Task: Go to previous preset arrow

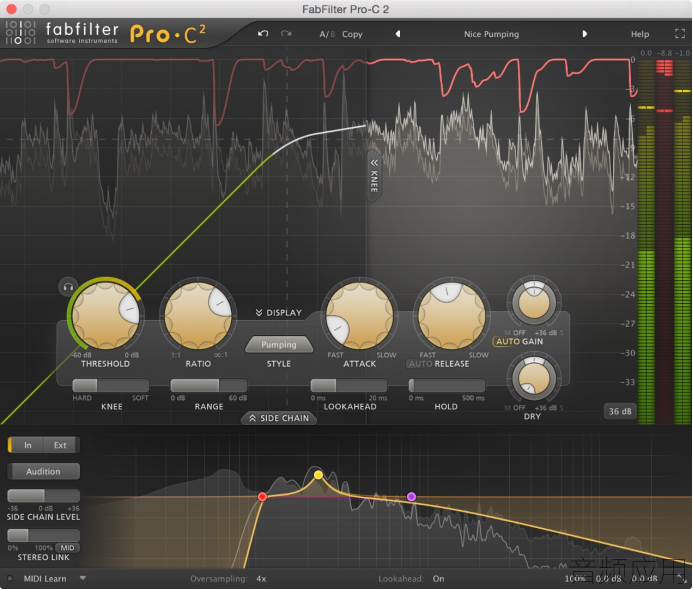Action: [x=398, y=34]
